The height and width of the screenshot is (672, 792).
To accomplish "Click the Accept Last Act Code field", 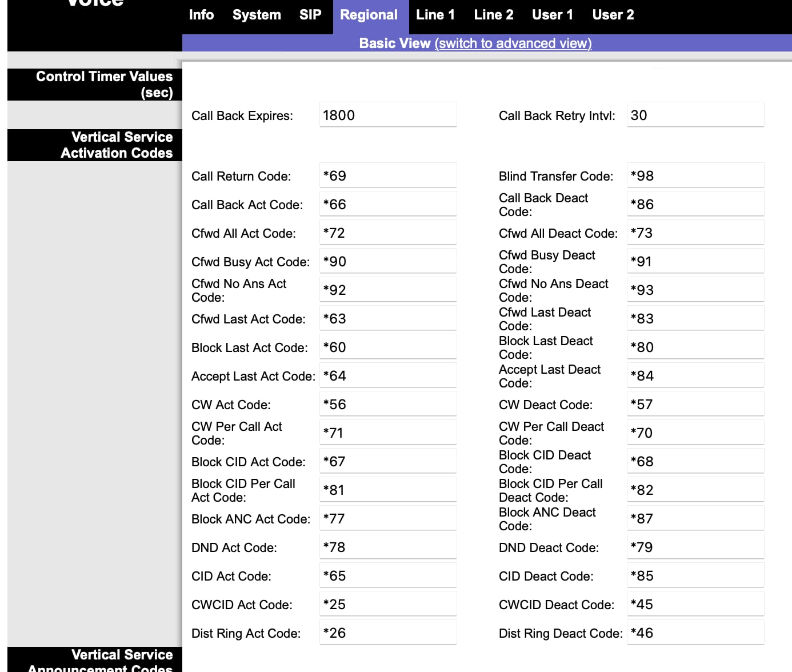I will (x=388, y=375).
